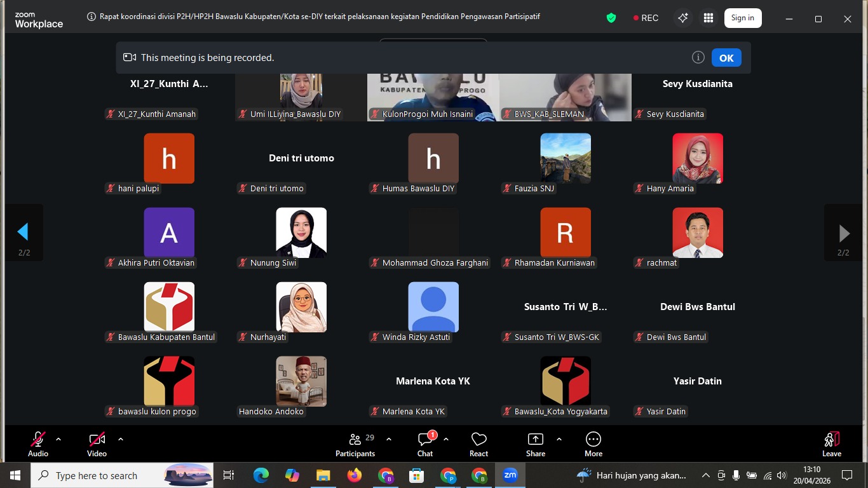This screenshot has width=868, height=488.
Task: Open the More options menu
Action: pyautogui.click(x=593, y=444)
